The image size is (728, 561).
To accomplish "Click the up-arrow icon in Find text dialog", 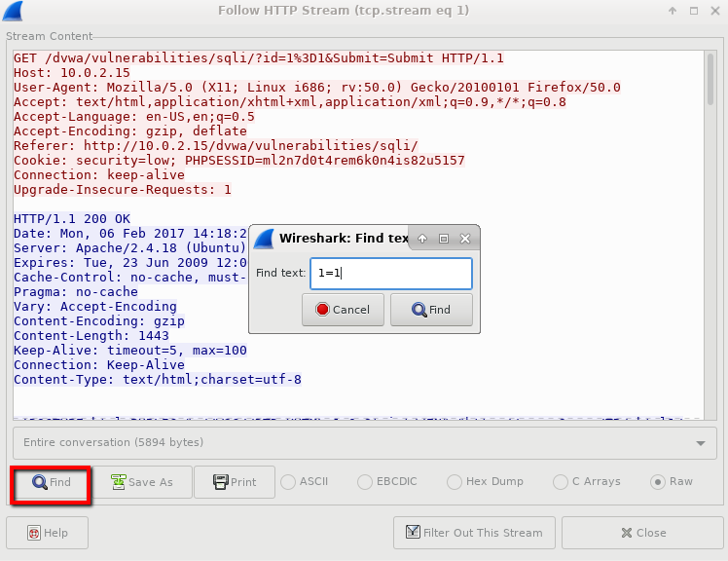I will (422, 239).
